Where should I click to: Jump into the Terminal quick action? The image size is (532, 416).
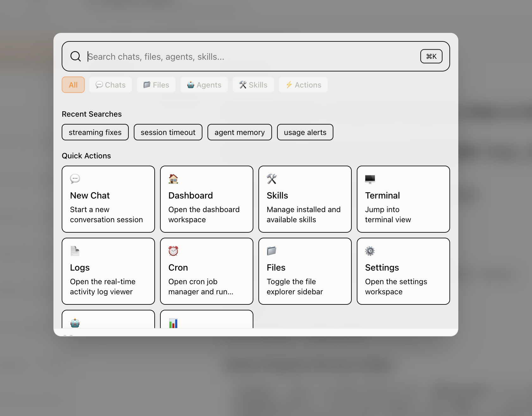[403, 199]
